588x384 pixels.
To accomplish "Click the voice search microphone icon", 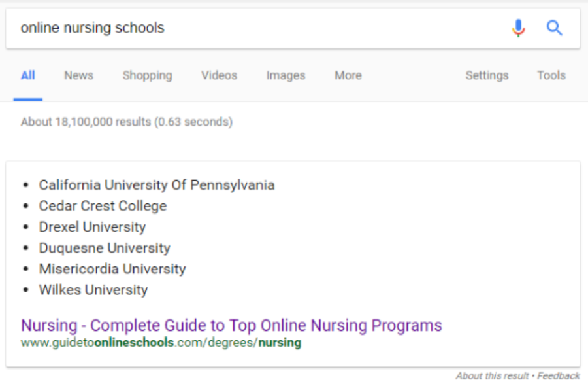I will click(x=519, y=28).
